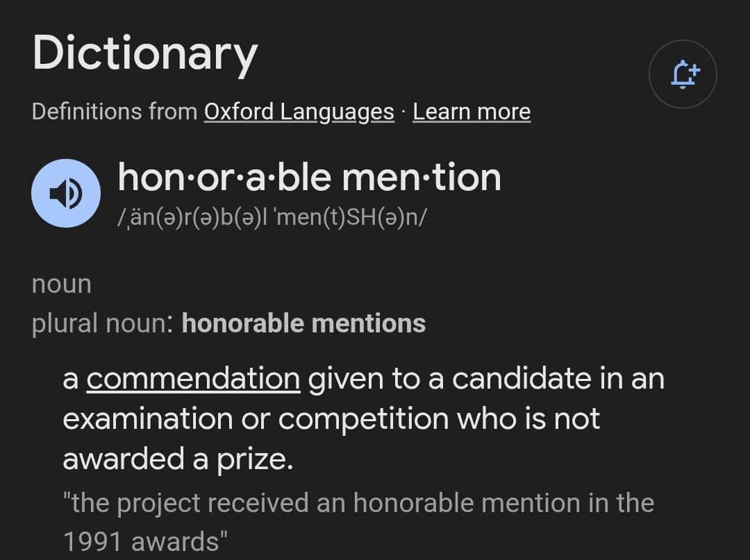Image resolution: width=750 pixels, height=560 pixels.
Task: Click the word examination in the definition
Action: pyautogui.click(x=148, y=419)
